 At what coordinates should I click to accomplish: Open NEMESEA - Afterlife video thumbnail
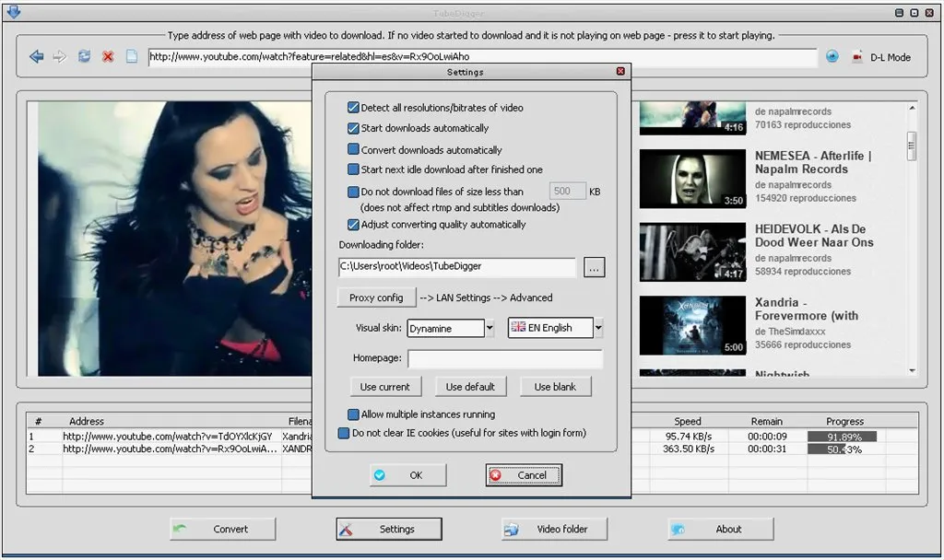coord(692,179)
